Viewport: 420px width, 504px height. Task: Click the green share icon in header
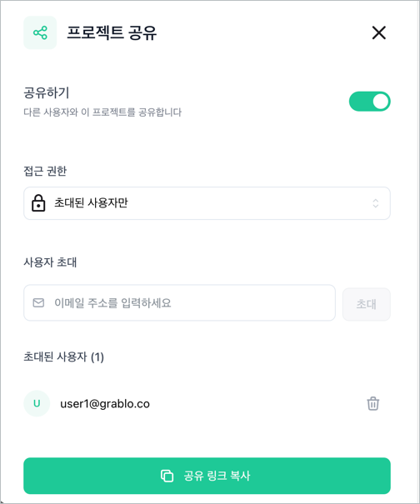tap(40, 32)
